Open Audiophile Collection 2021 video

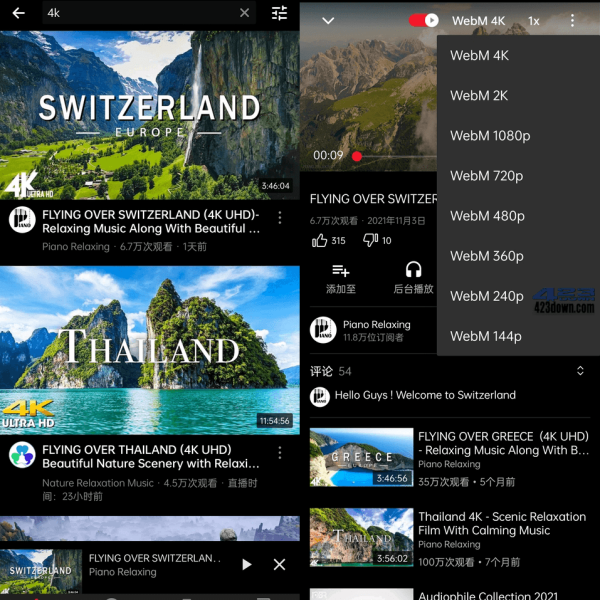[x=488, y=595]
